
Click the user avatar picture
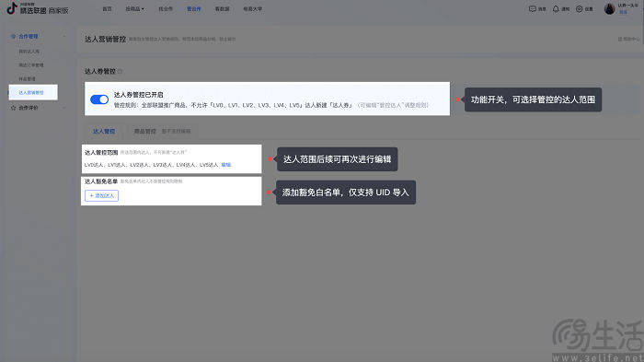609,8
